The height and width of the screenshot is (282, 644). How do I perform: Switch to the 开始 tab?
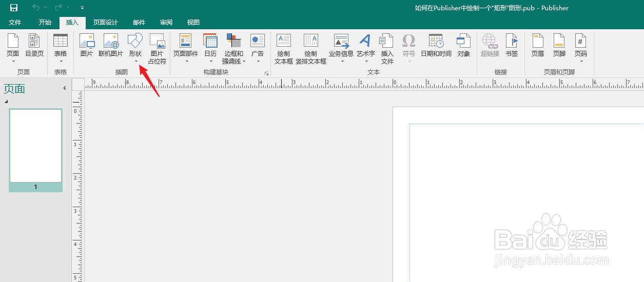45,23
